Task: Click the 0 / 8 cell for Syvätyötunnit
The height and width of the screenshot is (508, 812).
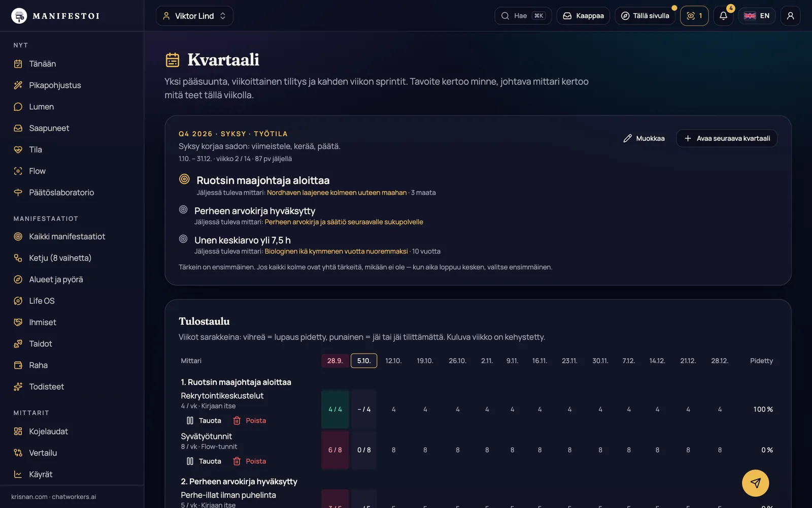Action: click(x=364, y=450)
